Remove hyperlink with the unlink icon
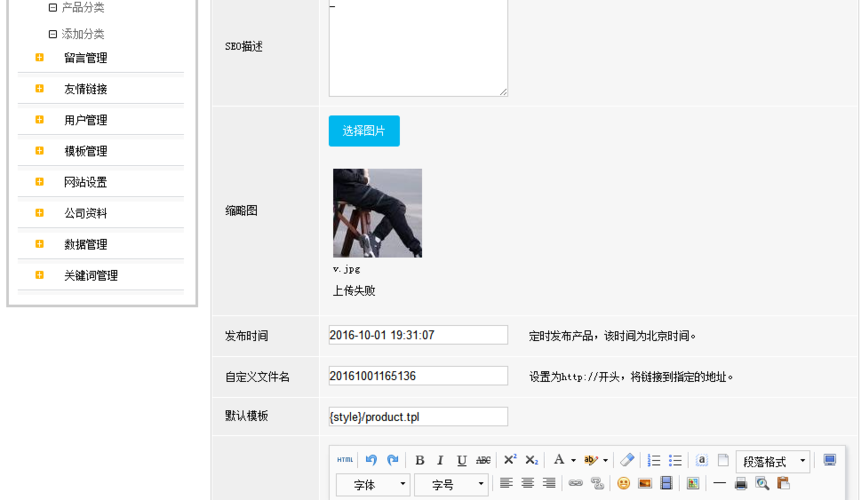Viewport: 861px width, 500px height. [x=597, y=483]
